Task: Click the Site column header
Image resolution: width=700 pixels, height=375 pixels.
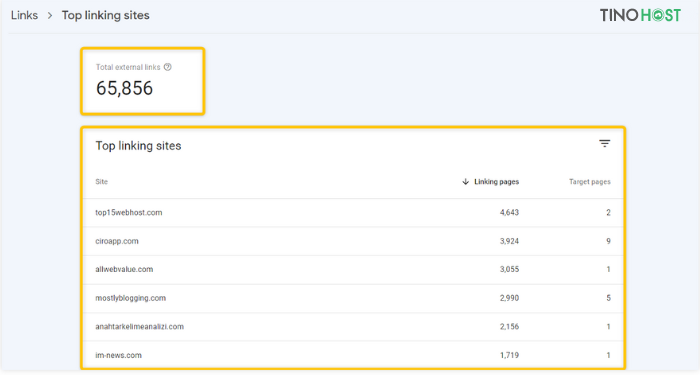Action: [101, 182]
